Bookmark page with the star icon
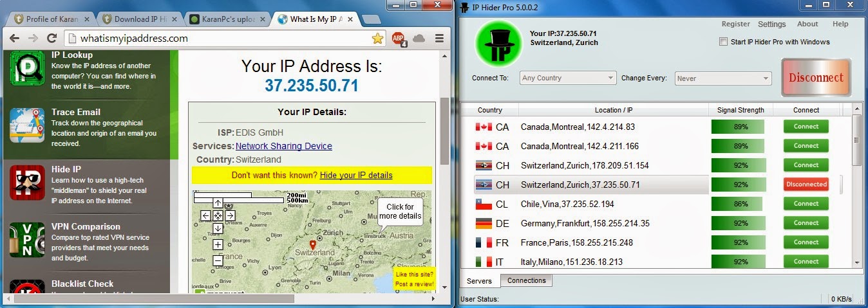Viewport: 868px width, 308px height. pyautogui.click(x=378, y=39)
